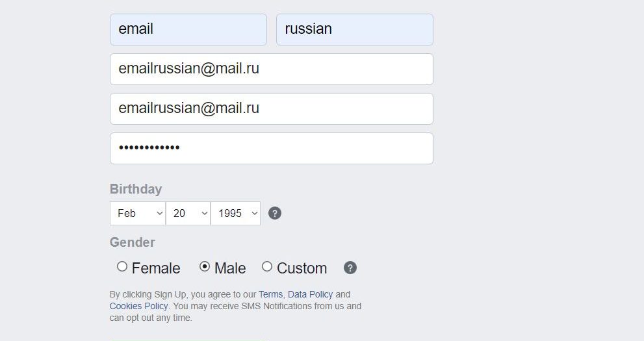Image resolution: width=644 pixels, height=341 pixels.
Task: Select the email confirmation field below the first
Action: pos(272,108)
